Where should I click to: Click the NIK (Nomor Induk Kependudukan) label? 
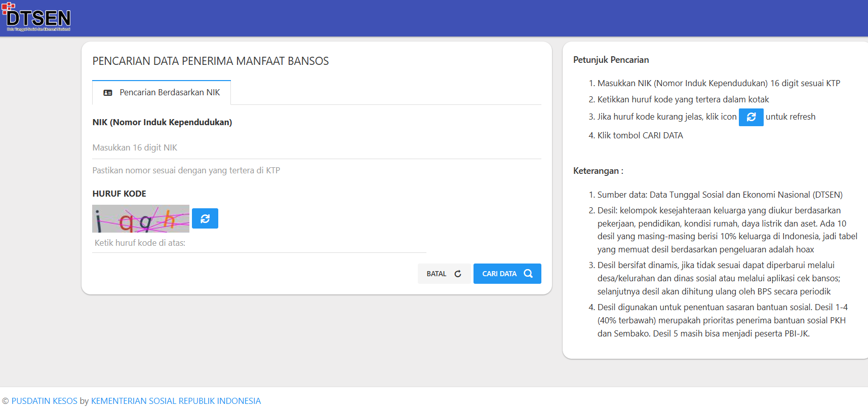coord(162,122)
